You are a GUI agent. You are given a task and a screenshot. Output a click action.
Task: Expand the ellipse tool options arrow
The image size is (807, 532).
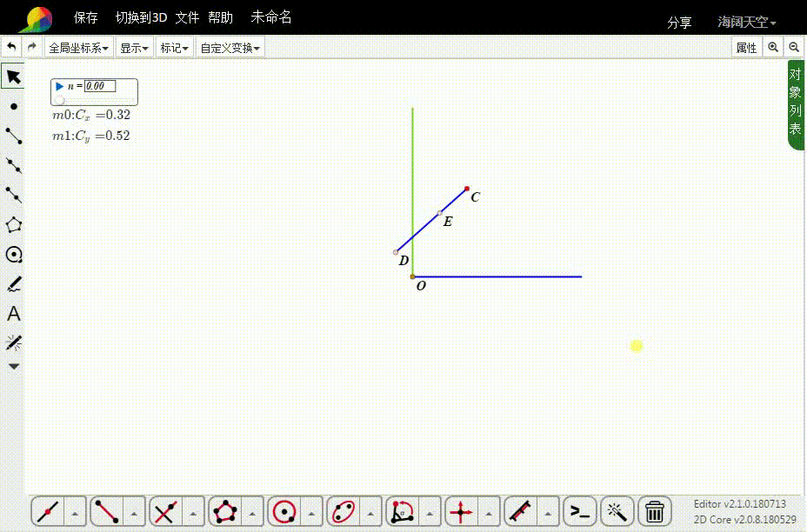click(370, 513)
